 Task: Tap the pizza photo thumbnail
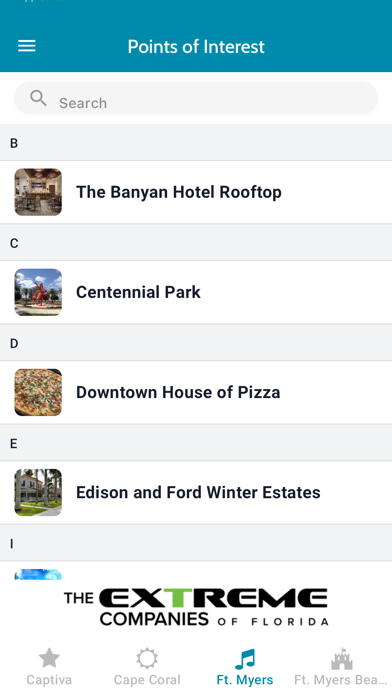coord(38,392)
